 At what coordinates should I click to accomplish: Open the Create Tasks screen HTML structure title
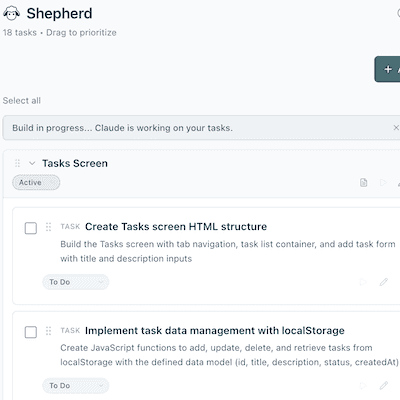tap(176, 227)
